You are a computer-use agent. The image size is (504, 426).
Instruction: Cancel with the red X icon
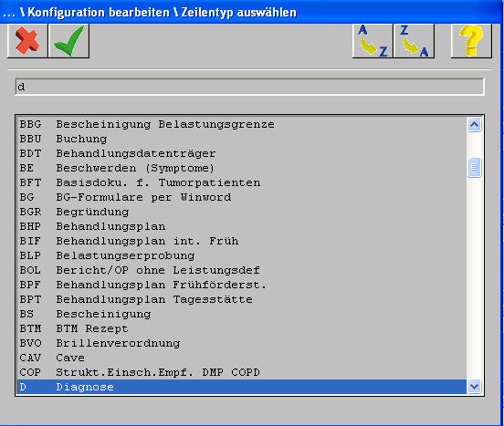pyautogui.click(x=27, y=41)
